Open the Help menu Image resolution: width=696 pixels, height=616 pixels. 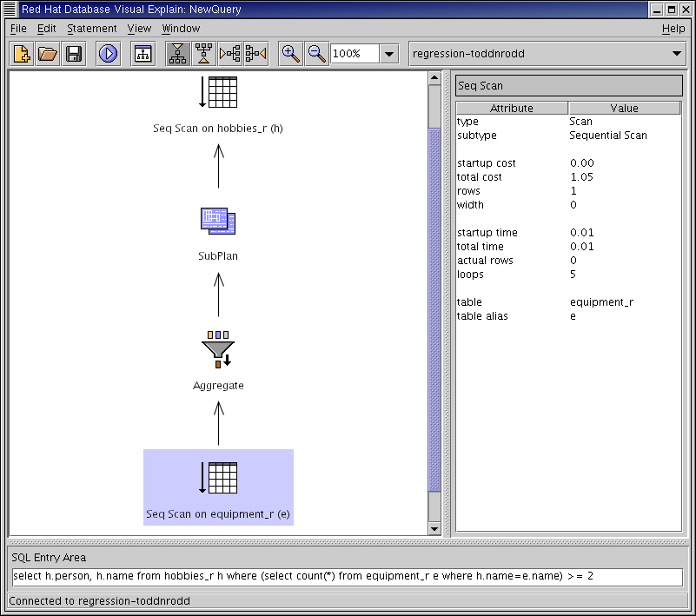coord(673,29)
